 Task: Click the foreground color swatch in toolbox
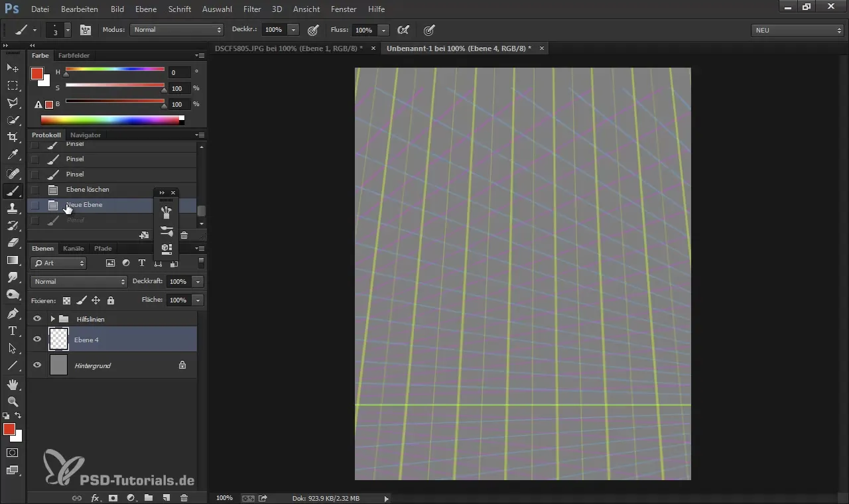9,429
